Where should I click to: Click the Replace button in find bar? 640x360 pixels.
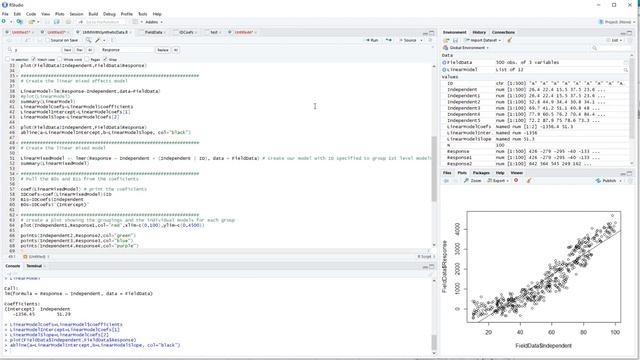point(162,50)
